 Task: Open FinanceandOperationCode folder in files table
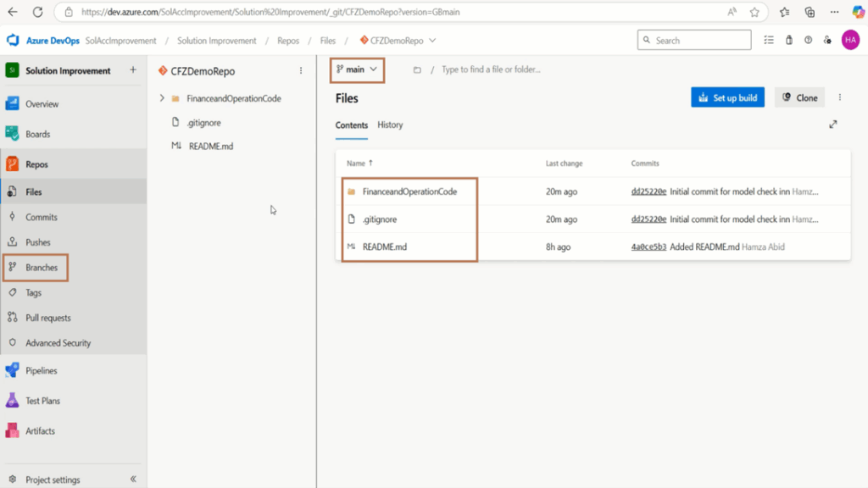409,191
